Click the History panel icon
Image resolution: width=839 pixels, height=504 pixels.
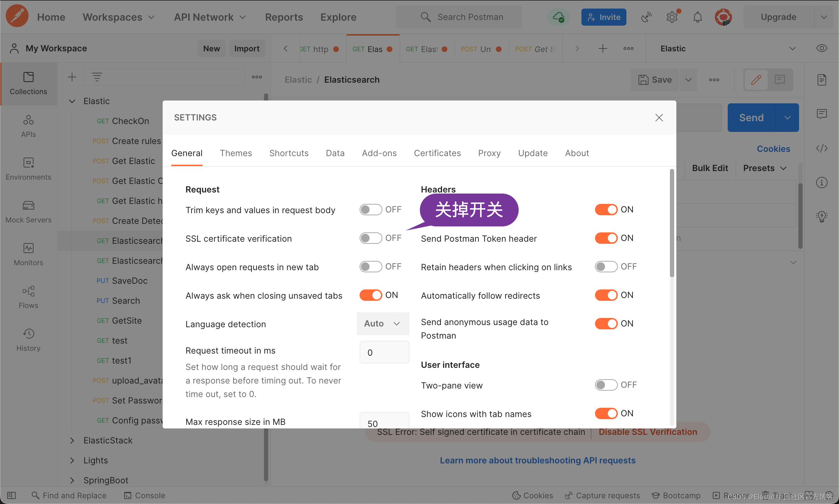pyautogui.click(x=27, y=333)
